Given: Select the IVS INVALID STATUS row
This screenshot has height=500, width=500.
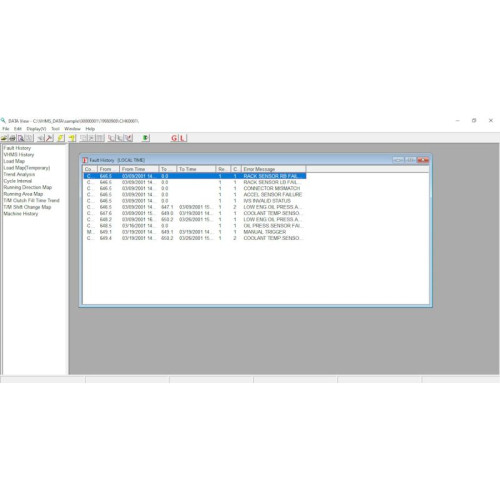Looking at the screenshot, I should (x=195, y=201).
